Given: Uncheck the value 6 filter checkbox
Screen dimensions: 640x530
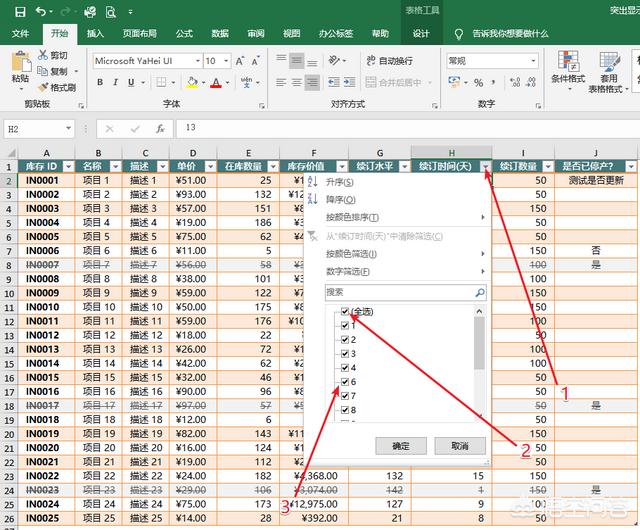Looking at the screenshot, I should point(345,382).
